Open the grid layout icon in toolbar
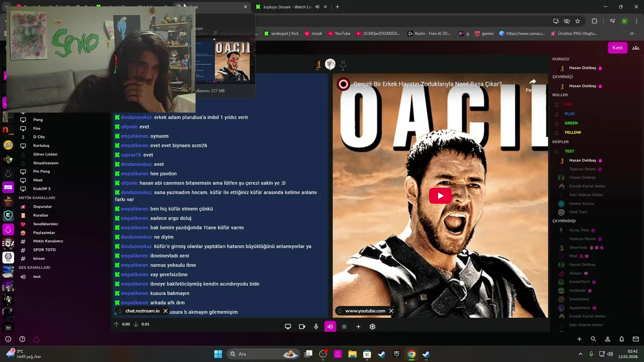Screen dimensions: 644x362 point(344,326)
